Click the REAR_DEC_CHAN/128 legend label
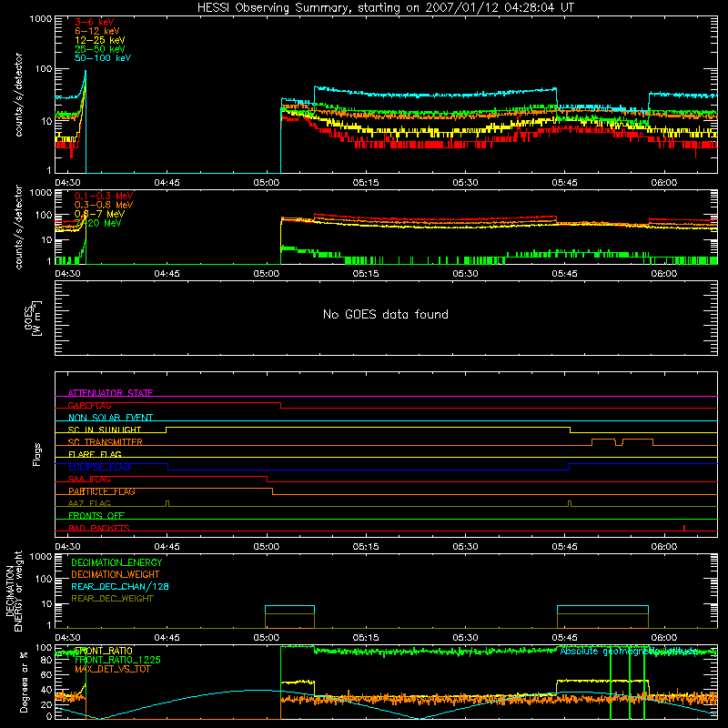728x728 pixels. tap(120, 586)
